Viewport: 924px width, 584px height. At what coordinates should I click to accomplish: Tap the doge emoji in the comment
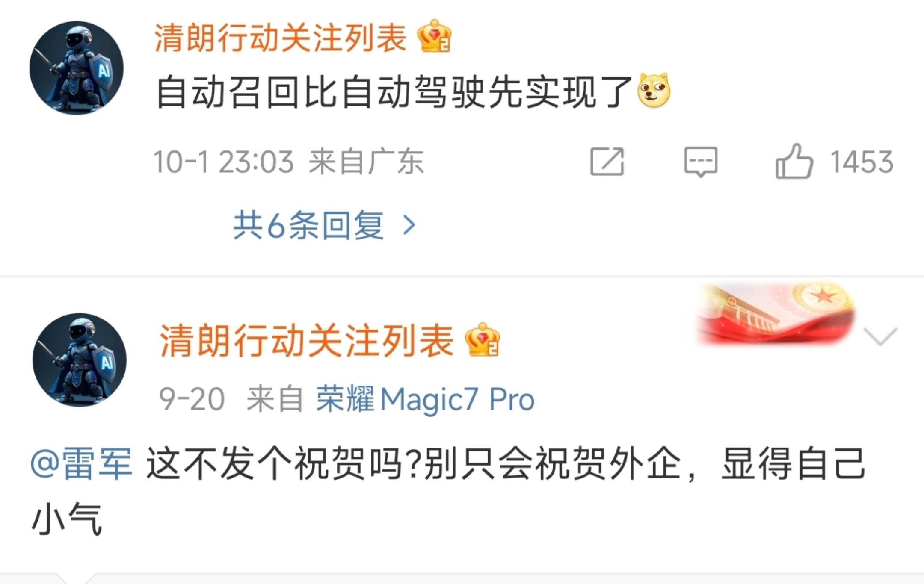[654, 91]
